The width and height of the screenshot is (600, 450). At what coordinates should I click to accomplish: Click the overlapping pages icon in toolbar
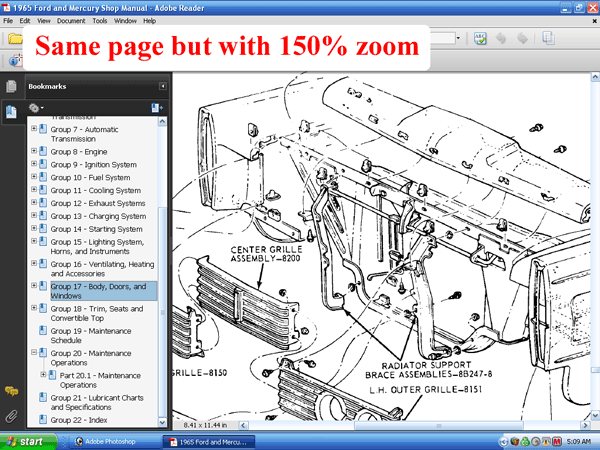548,38
